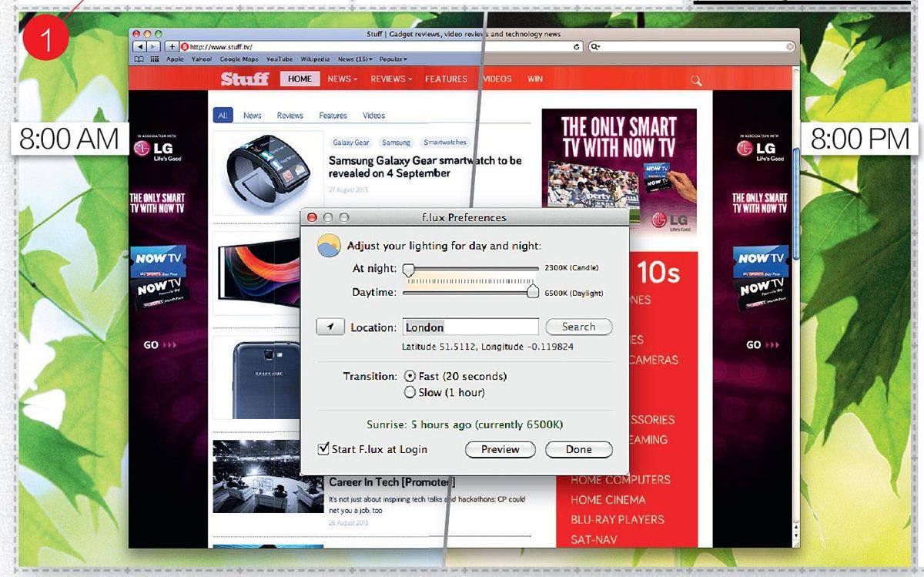Click Search button in f.lux Preferences
This screenshot has height=577, width=924.
point(579,327)
